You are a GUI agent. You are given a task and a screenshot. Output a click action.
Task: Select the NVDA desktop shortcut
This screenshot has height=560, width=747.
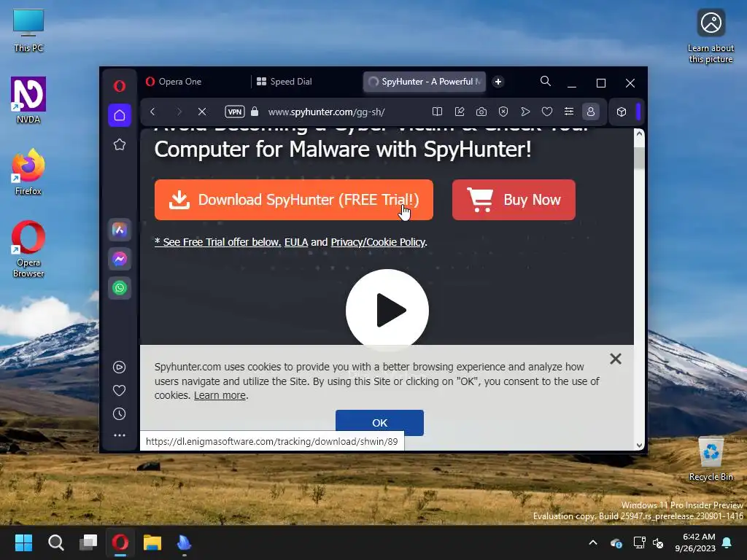coord(28,100)
